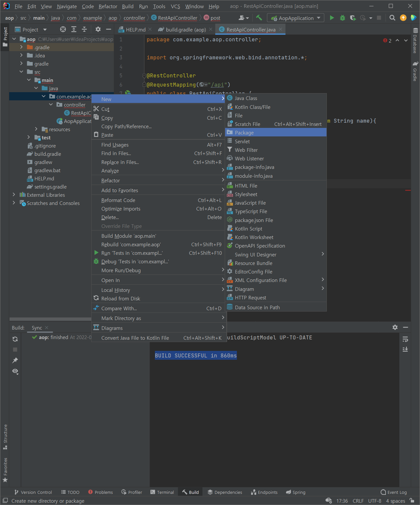Choose Package in New submenu
The image size is (420, 505).
276,132
